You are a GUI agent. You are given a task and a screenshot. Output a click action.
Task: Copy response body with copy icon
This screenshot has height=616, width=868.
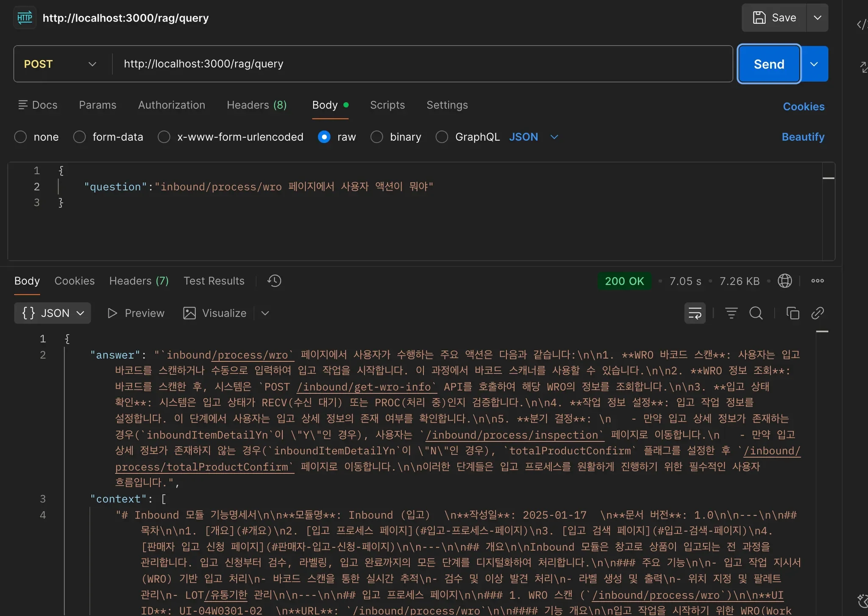[x=793, y=313]
